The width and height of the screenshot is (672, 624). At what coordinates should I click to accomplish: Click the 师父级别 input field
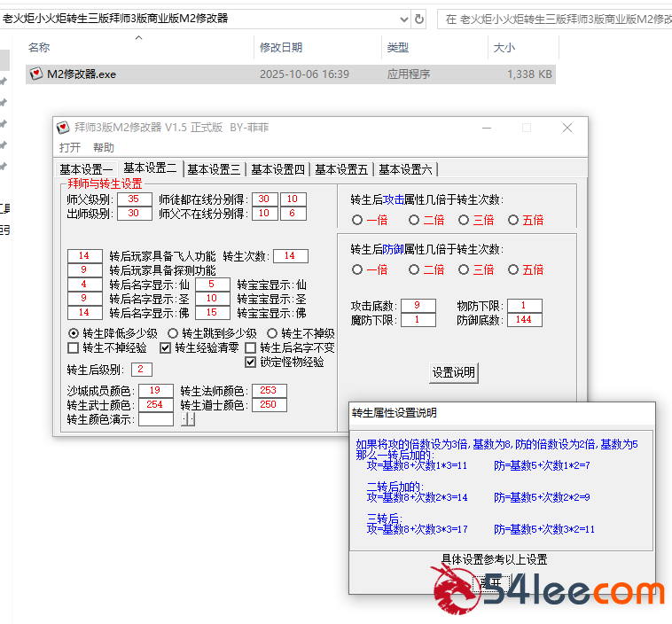tap(134, 199)
